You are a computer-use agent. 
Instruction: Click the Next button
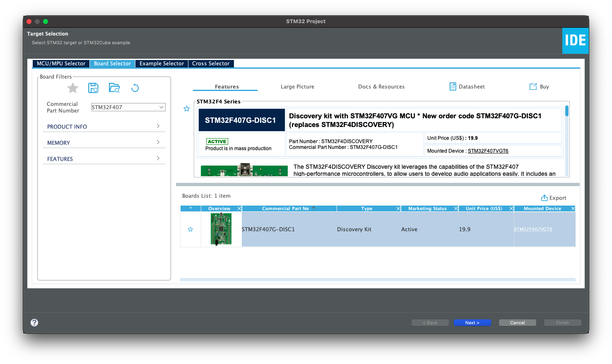tap(472, 322)
